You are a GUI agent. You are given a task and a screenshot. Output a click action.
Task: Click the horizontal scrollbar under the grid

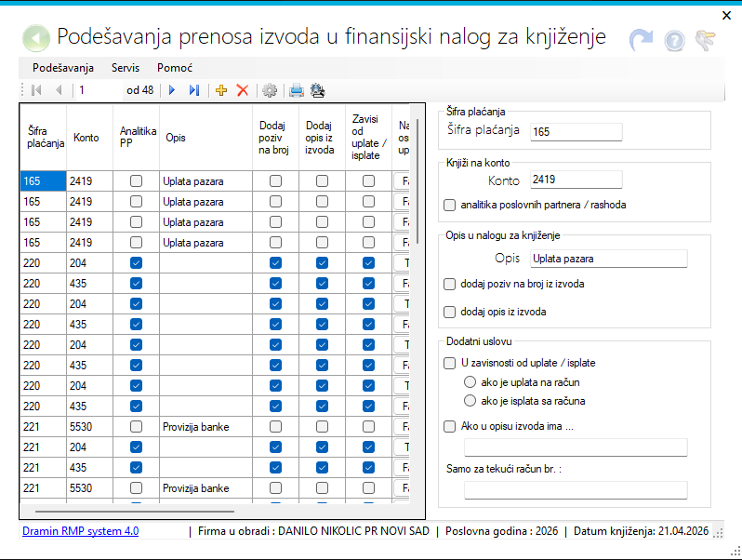tap(135, 512)
